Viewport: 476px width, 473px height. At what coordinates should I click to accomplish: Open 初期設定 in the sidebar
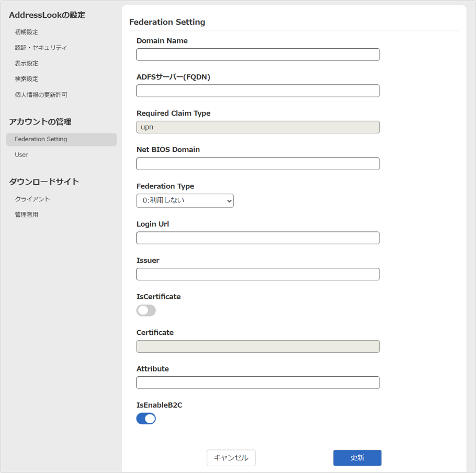point(27,32)
